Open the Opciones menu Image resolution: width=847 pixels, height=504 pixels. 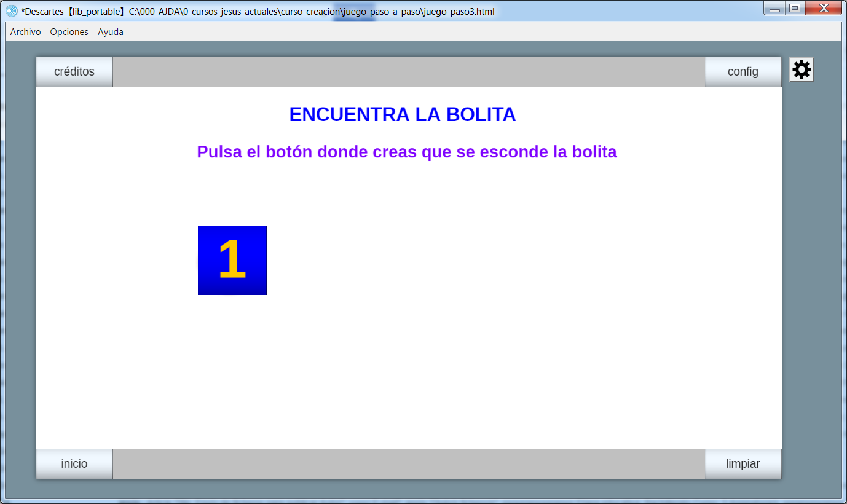pyautogui.click(x=69, y=32)
